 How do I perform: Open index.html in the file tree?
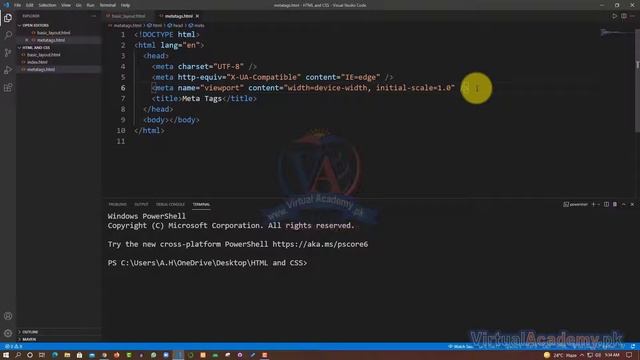pos(37,62)
